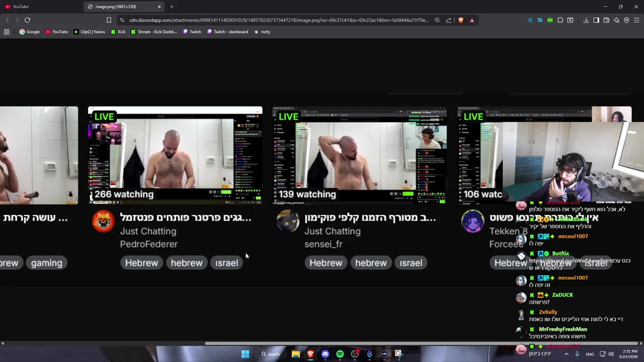This screenshot has width=644, height=362.
Task: View site information icon in address bar
Action: (122, 20)
